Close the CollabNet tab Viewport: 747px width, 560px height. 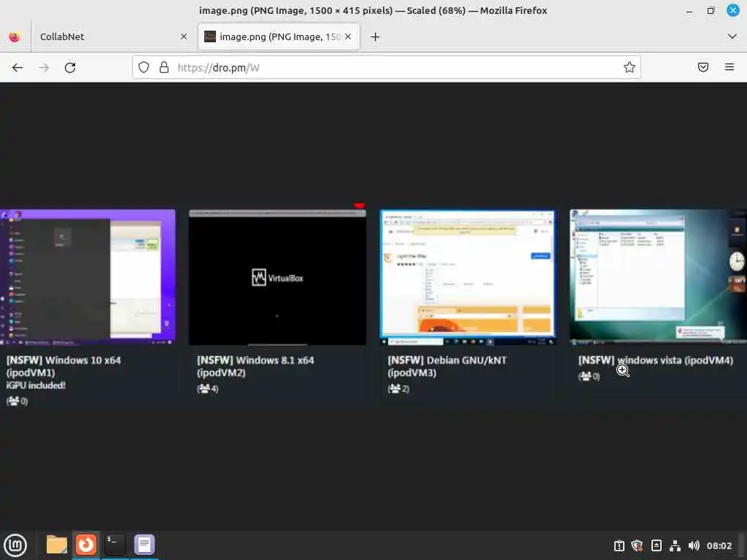click(183, 36)
